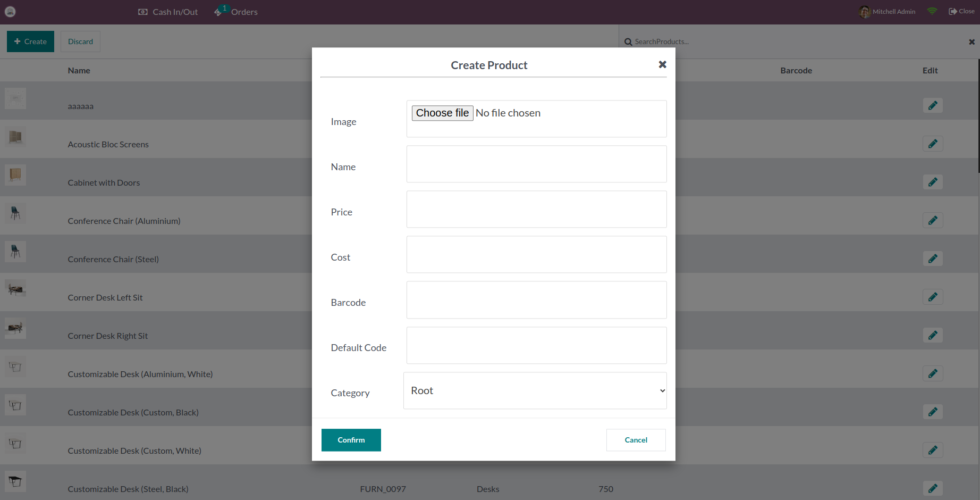980x500 pixels.
Task: Click Mitchell Admin's profile avatar
Action: 864,11
